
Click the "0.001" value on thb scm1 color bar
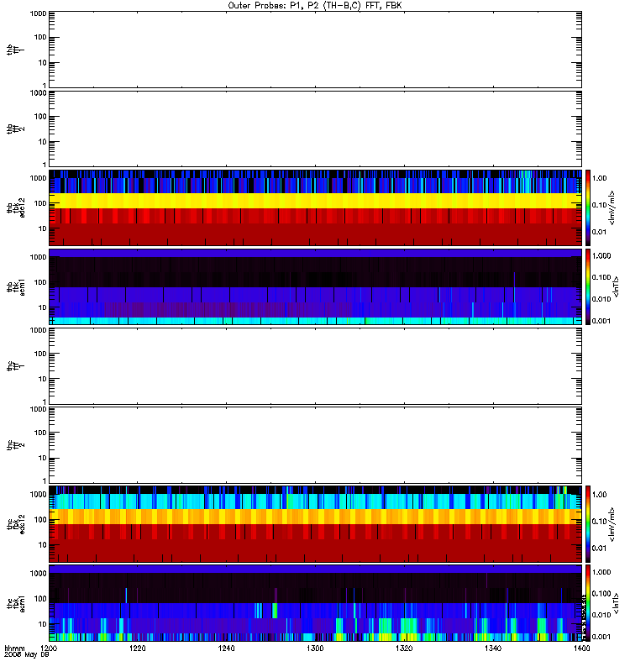tap(601, 321)
